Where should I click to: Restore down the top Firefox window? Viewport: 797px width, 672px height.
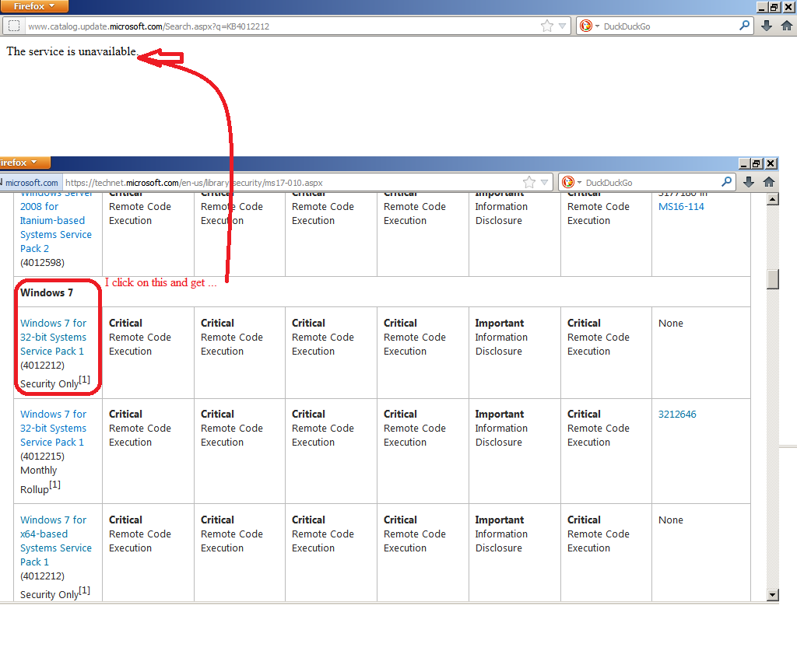tap(774, 6)
